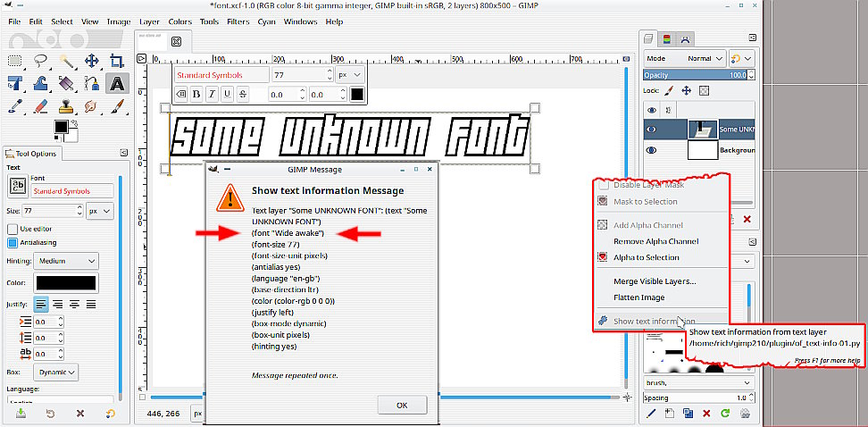
Task: Click the on-canvas toolbar text color swatch
Action: [357, 94]
